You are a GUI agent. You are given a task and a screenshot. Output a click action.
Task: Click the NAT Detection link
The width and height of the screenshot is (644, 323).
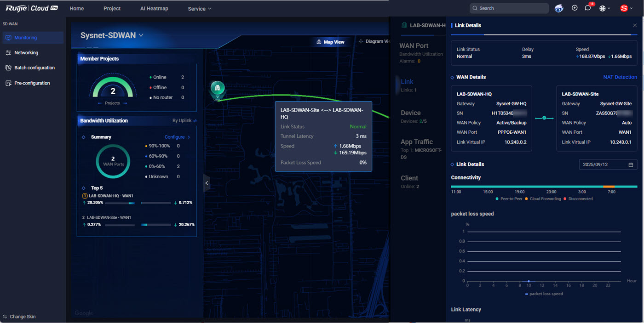620,77
